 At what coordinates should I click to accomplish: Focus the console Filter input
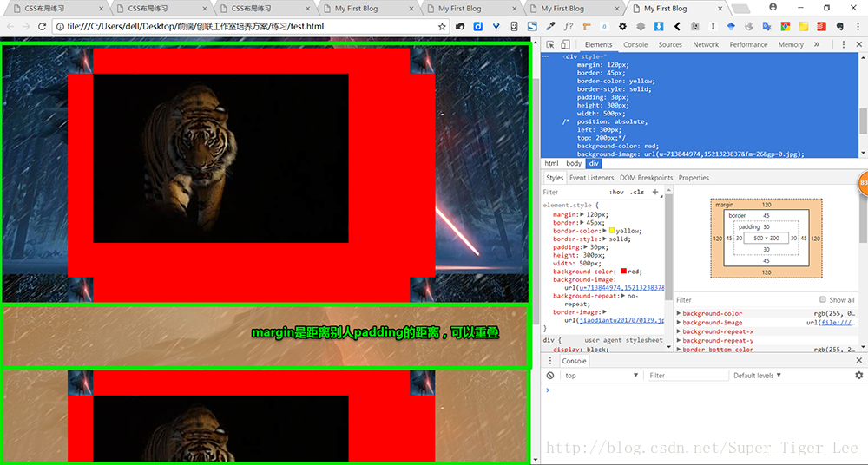point(688,376)
